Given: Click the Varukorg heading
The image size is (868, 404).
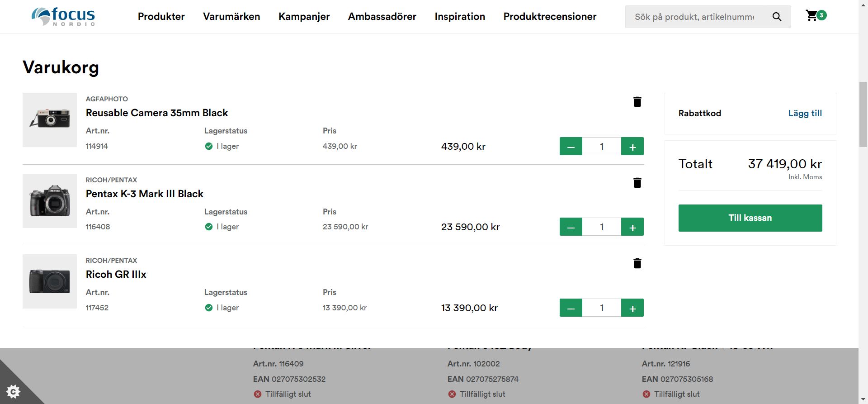Looking at the screenshot, I should pyautogui.click(x=61, y=67).
